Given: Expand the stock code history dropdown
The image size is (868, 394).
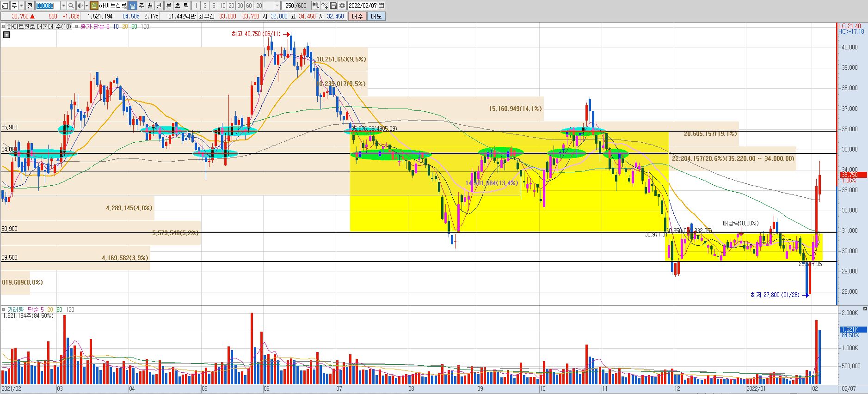Looking at the screenshot, I should (x=63, y=6).
